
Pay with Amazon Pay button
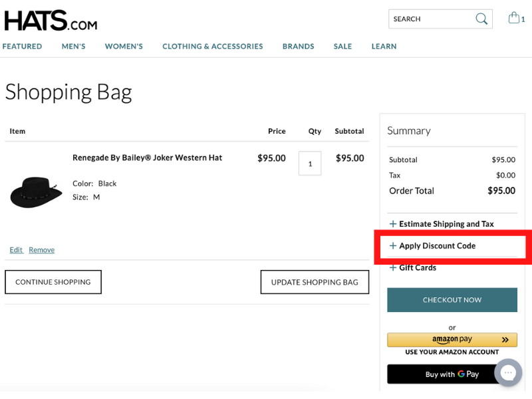click(x=452, y=340)
